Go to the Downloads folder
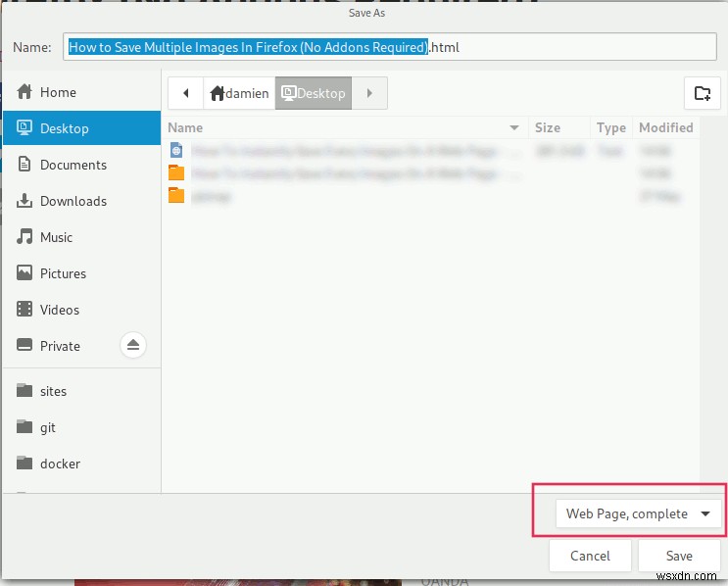Viewport: 728px width, 586px height. (81, 201)
